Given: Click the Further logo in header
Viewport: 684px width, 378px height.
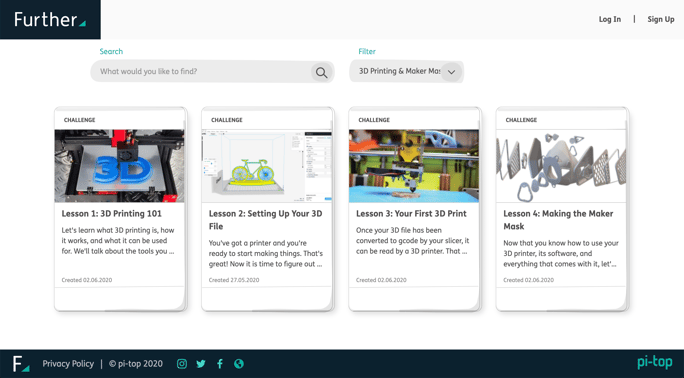Looking at the screenshot, I should click(x=50, y=20).
